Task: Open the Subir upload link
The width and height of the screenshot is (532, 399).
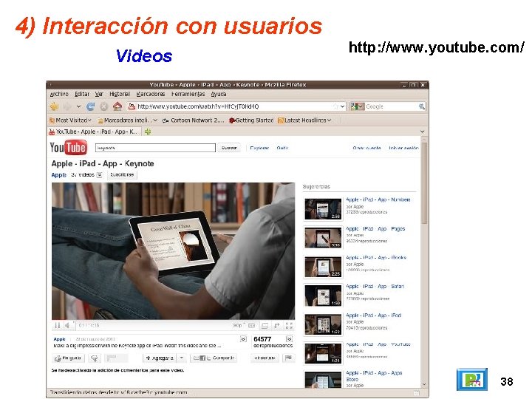Action: point(282,148)
